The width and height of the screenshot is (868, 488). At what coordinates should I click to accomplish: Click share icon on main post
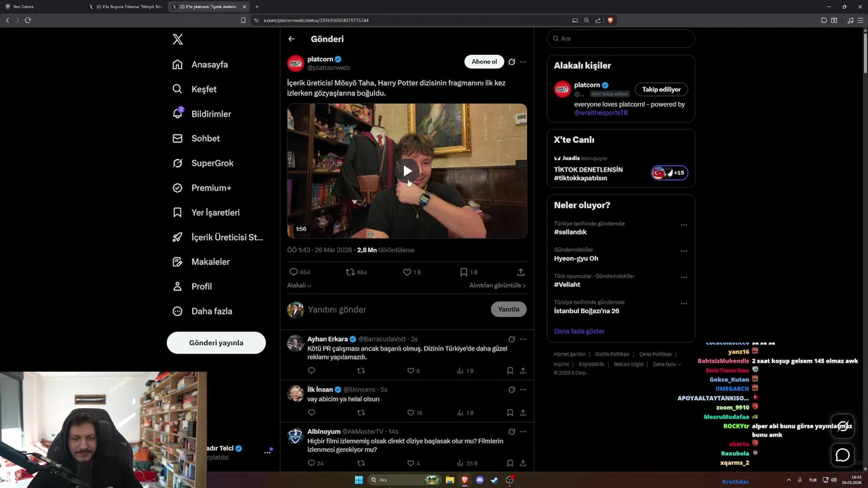click(x=521, y=272)
